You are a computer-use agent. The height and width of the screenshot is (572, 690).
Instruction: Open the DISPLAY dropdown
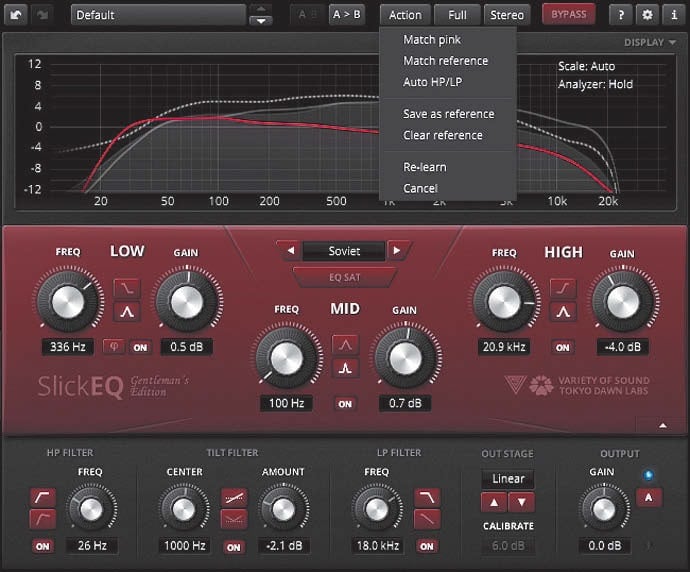click(x=650, y=42)
